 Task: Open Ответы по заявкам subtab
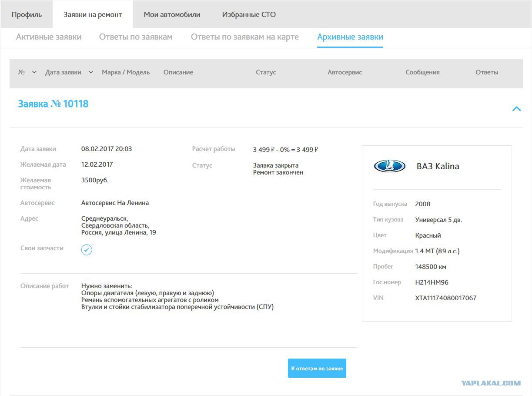click(136, 37)
